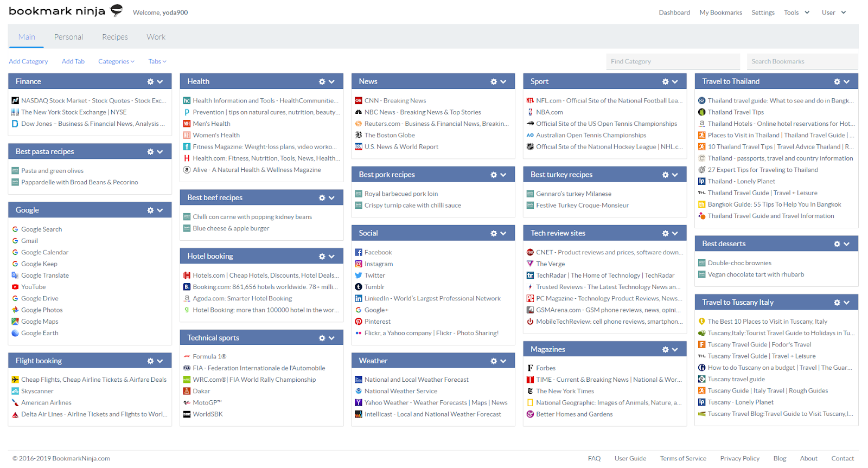Open the Best pasta recipes gear settings
Viewport: 868px width, 468px height.
pyautogui.click(x=150, y=152)
